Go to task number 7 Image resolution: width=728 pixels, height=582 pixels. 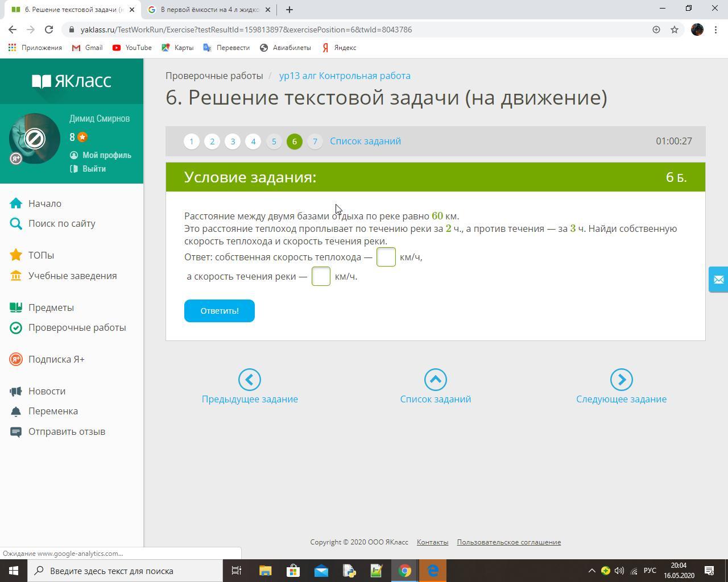pos(315,142)
